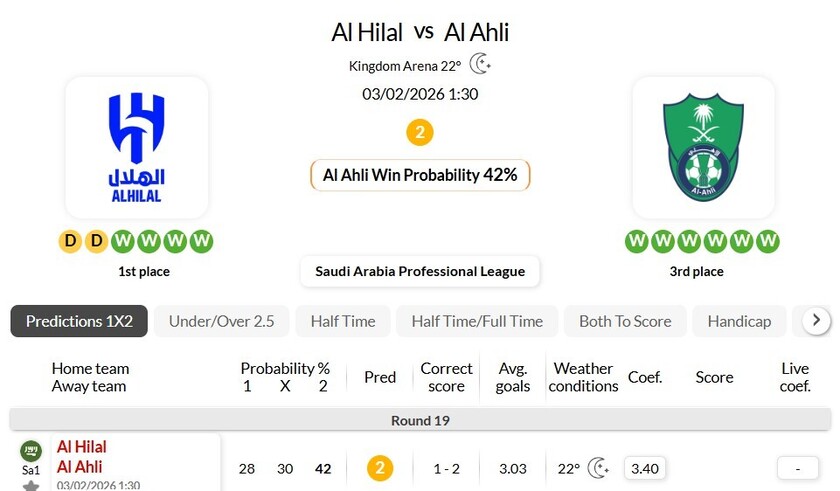The height and width of the screenshot is (491, 840).
Task: Open the Half Time tab
Action: [x=343, y=321]
